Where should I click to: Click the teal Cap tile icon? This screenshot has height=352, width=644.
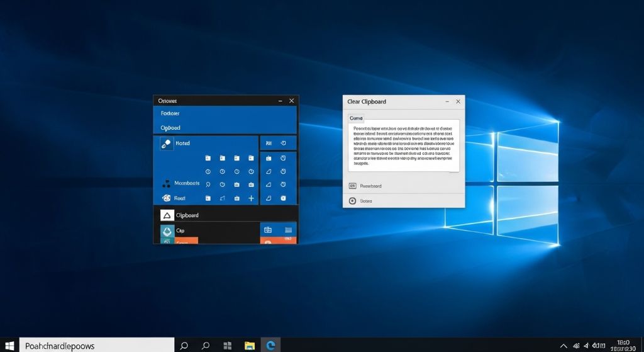[167, 230]
